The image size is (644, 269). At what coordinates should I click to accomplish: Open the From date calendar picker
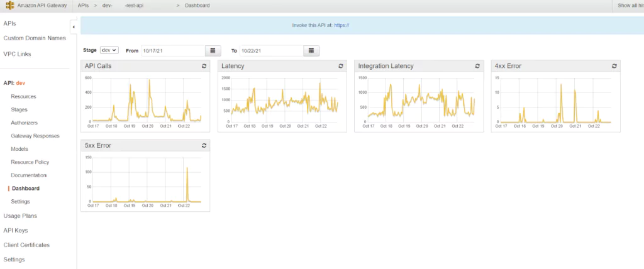(213, 50)
